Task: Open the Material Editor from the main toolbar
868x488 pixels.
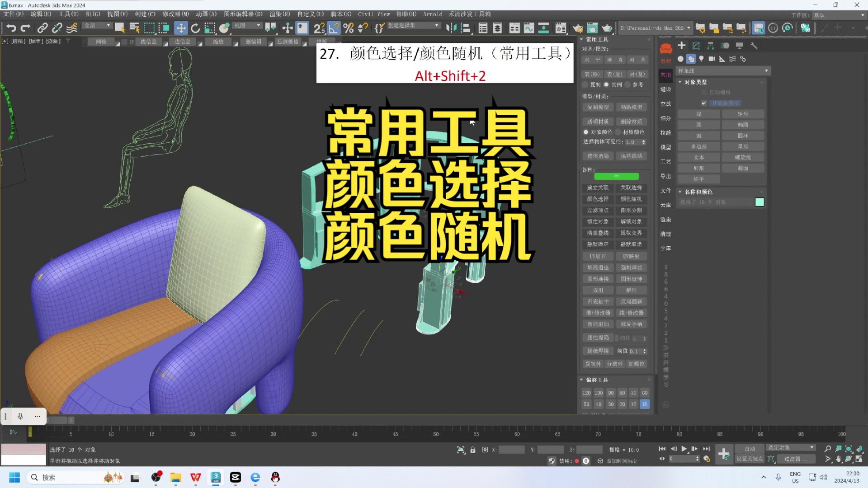Action: pos(561,28)
